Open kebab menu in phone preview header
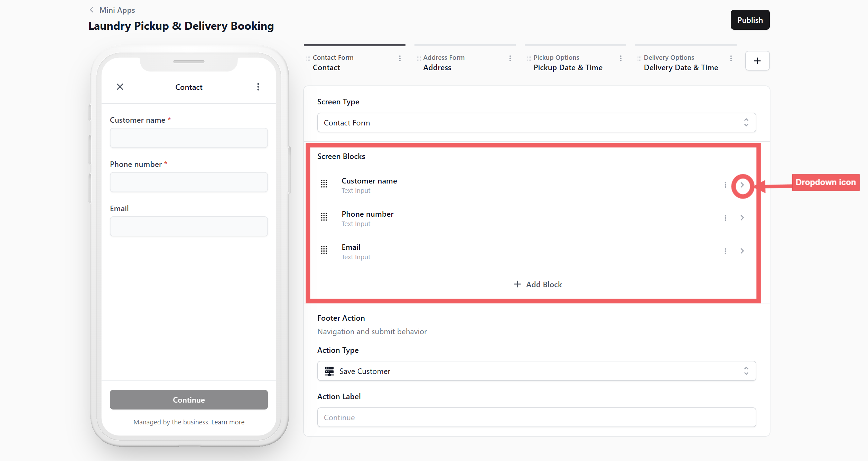Screen dimensions: 868x461 point(258,87)
